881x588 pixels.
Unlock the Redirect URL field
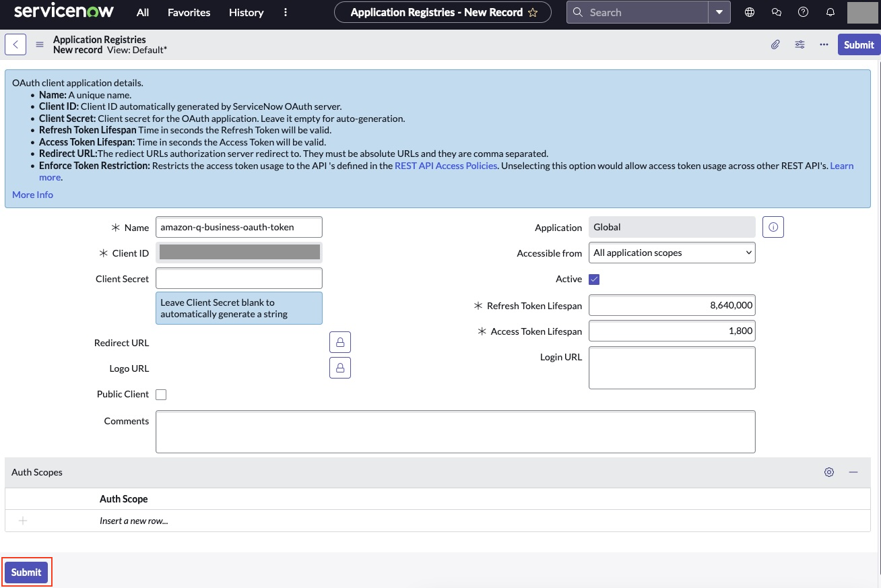pyautogui.click(x=340, y=342)
